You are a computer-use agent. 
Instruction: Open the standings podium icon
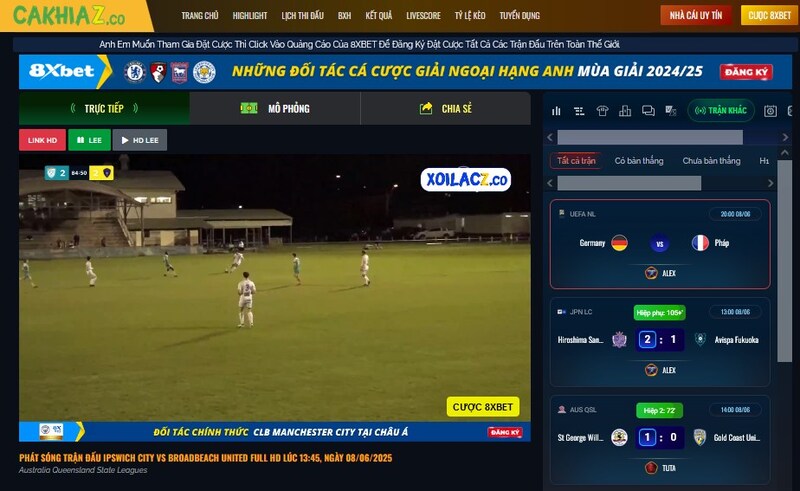point(625,111)
